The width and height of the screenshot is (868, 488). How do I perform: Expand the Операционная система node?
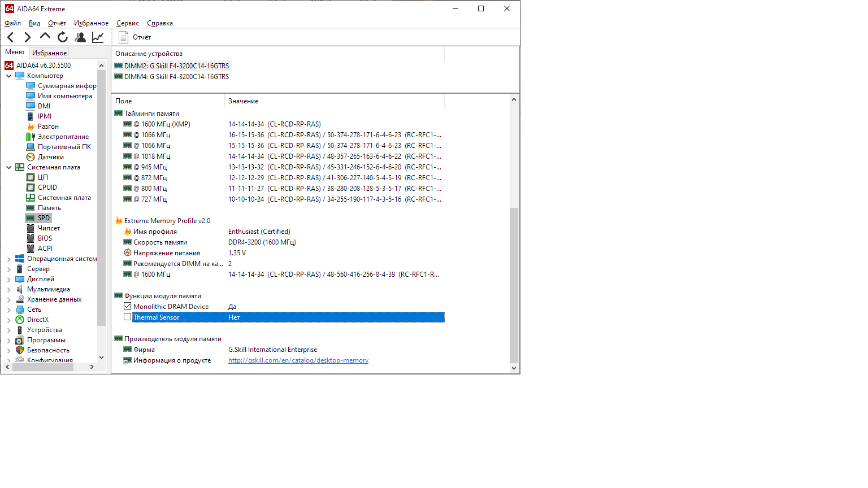coord(8,259)
